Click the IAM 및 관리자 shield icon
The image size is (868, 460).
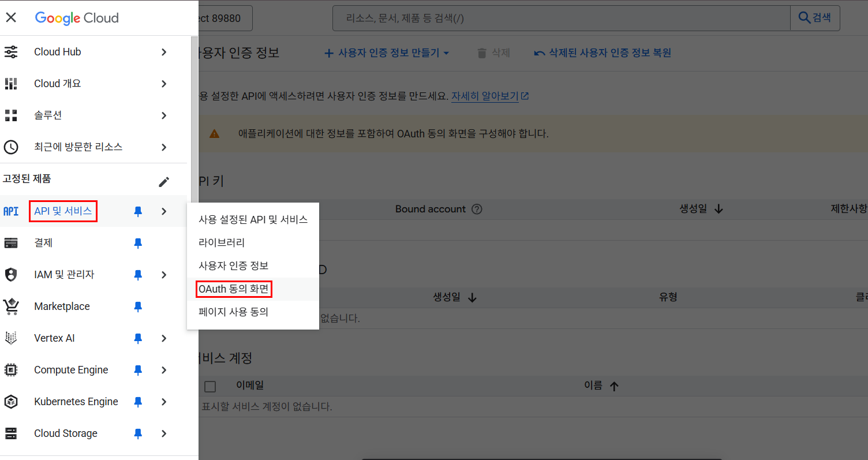click(x=11, y=275)
